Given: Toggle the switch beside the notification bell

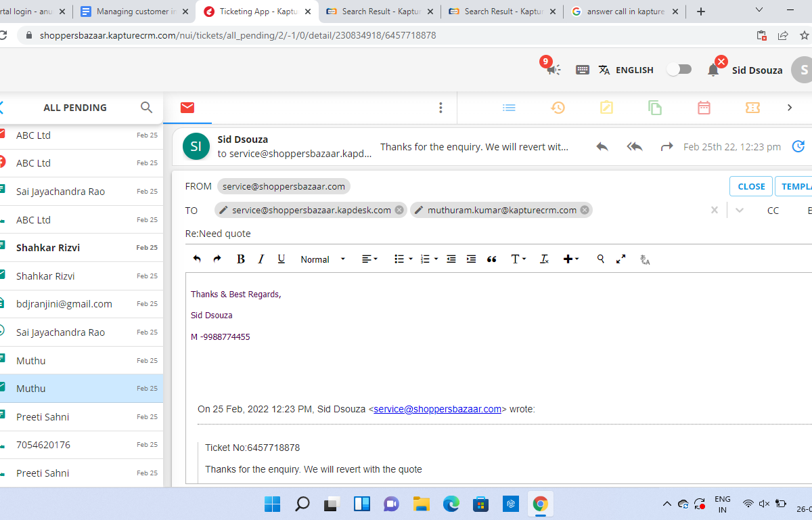Looking at the screenshot, I should pyautogui.click(x=679, y=69).
